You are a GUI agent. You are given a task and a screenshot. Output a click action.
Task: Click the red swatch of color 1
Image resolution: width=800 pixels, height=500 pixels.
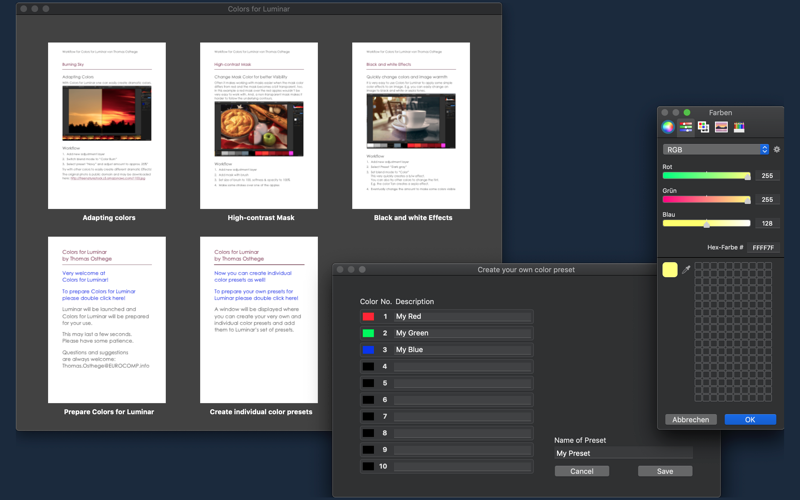368,316
